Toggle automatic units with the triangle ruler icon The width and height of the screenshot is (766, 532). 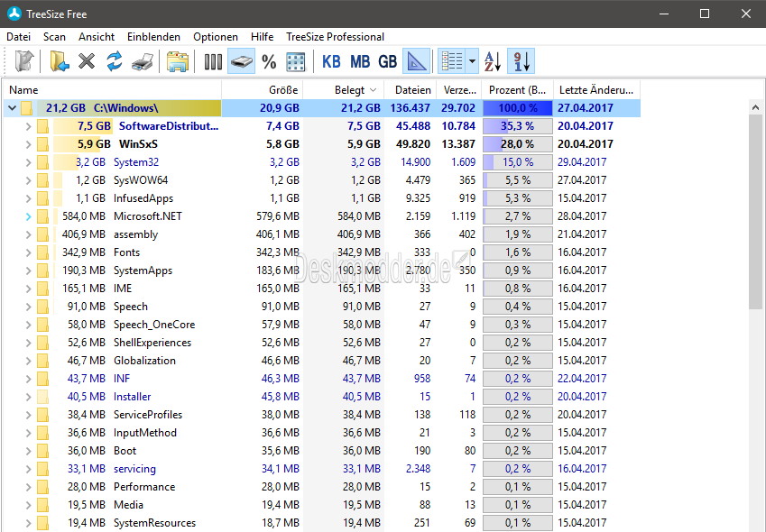(416, 61)
